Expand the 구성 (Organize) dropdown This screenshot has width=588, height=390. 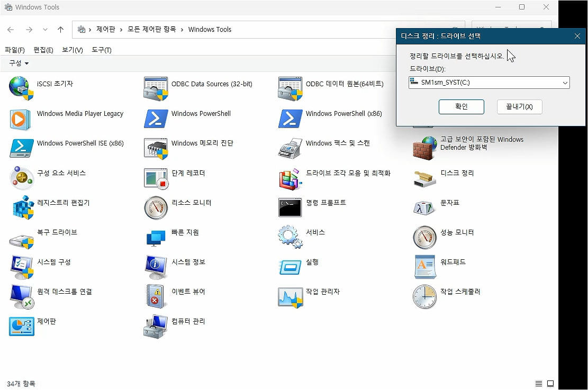(x=17, y=63)
